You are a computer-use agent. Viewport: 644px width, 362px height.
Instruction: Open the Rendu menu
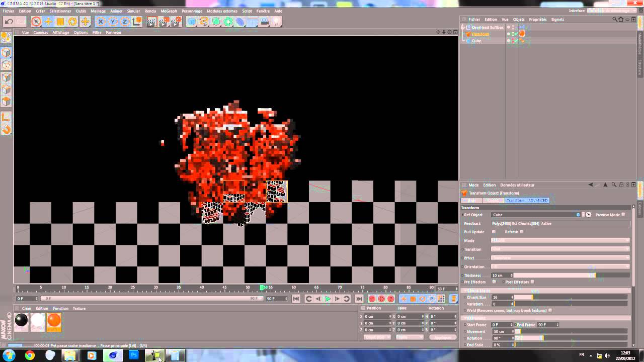pyautogui.click(x=150, y=11)
